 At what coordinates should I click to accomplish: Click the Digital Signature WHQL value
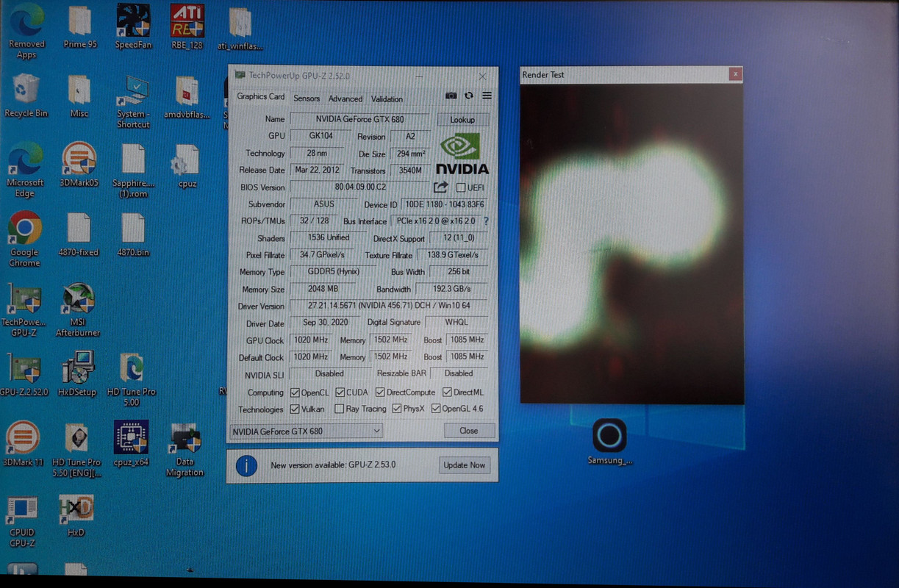point(456,322)
